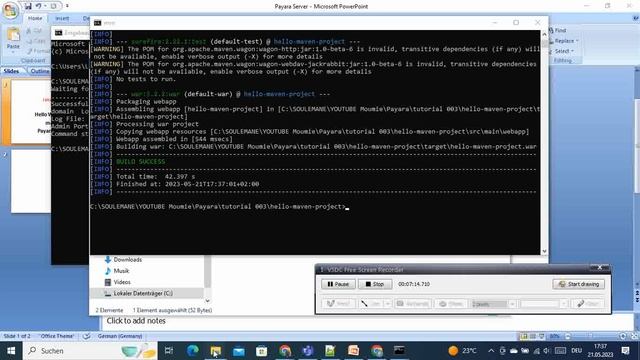Open line width dropdown in recorder

(512, 304)
